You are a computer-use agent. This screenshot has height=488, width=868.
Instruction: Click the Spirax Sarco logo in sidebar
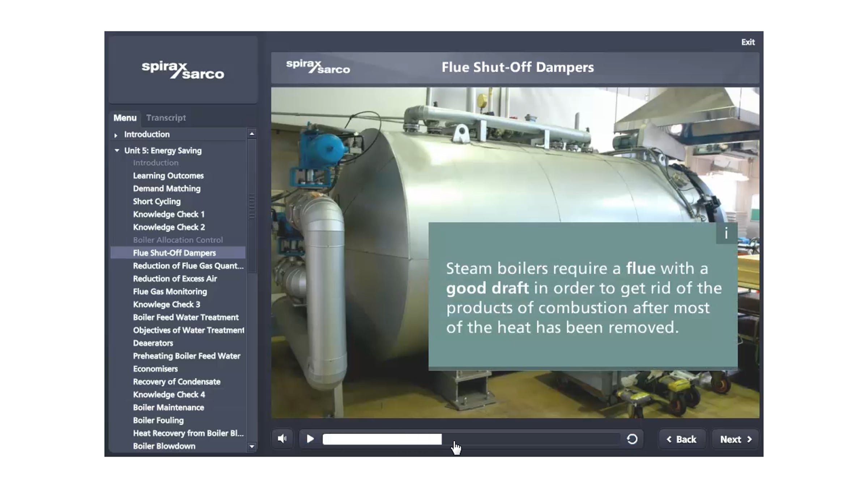[183, 70]
